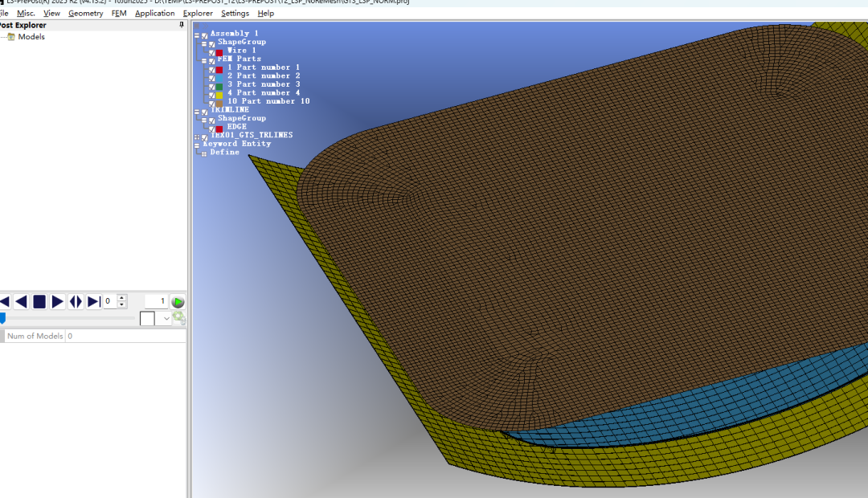Toggle checkbox for Part number 1
This screenshot has height=498, width=868.
pyautogui.click(x=211, y=70)
